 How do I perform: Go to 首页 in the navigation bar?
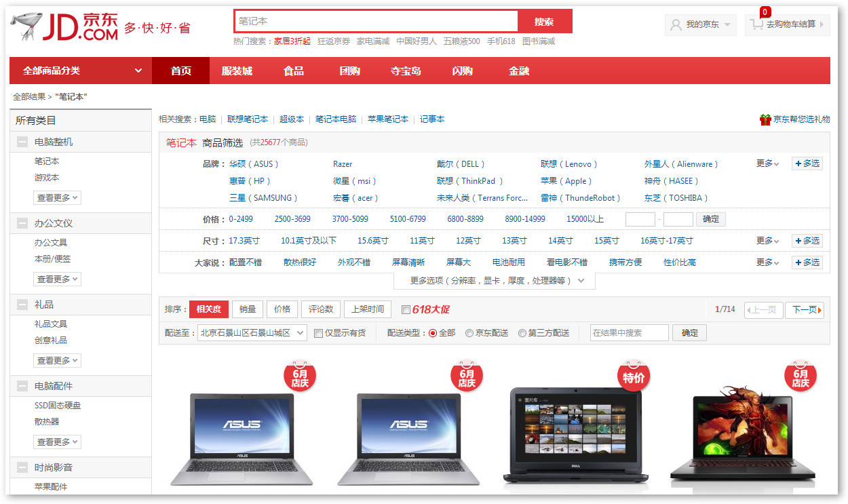(181, 71)
